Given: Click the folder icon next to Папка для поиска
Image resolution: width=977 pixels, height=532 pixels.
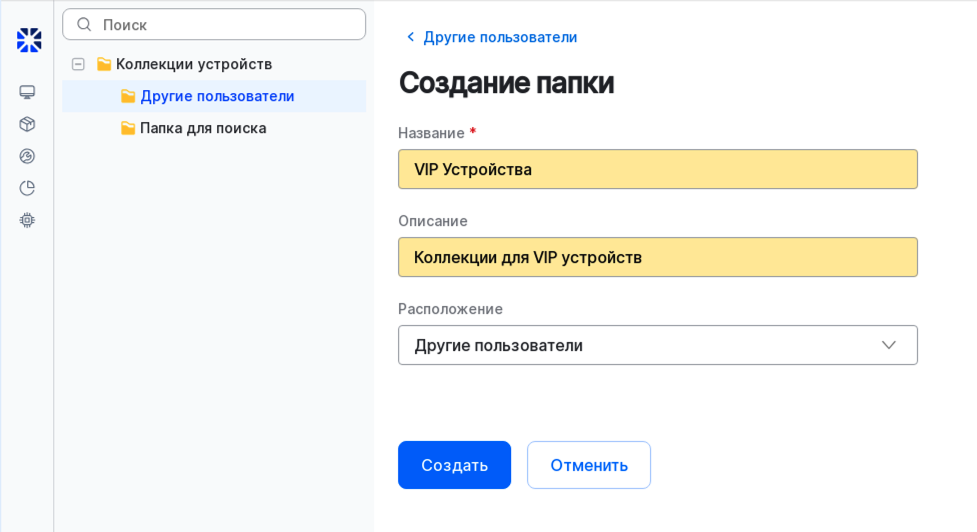Looking at the screenshot, I should tap(128, 128).
